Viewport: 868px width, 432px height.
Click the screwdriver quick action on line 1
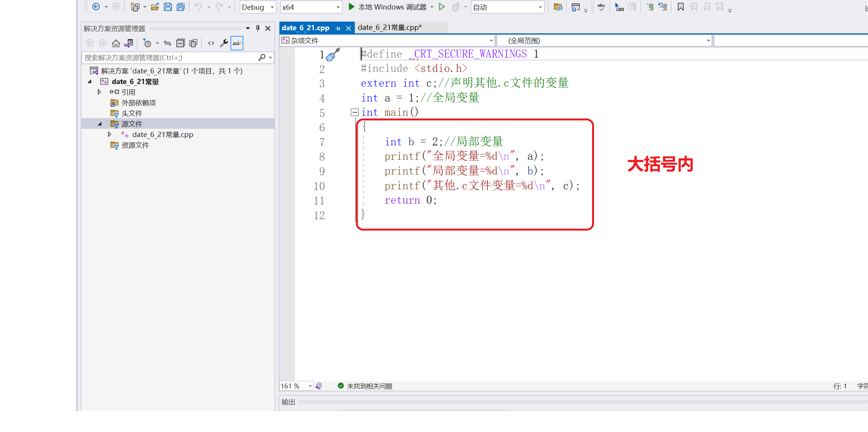point(332,55)
